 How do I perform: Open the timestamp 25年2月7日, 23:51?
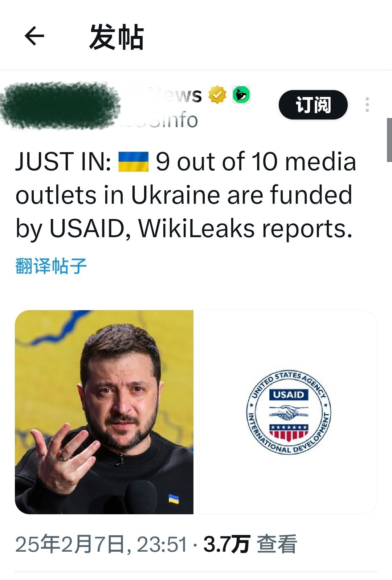click(x=101, y=544)
